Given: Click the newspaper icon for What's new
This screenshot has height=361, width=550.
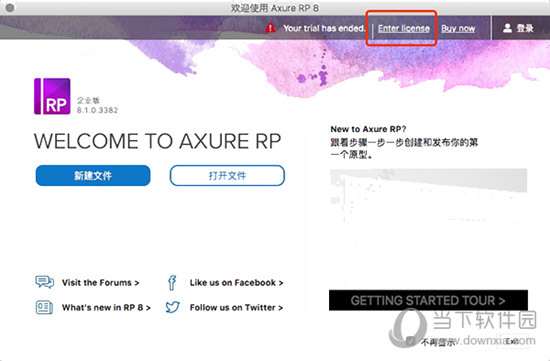Looking at the screenshot, I should (44, 307).
